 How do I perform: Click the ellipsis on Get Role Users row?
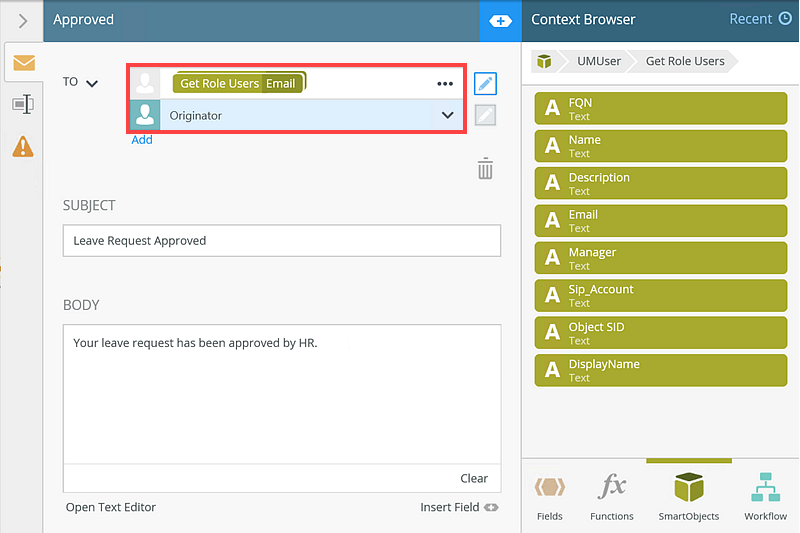(x=445, y=84)
